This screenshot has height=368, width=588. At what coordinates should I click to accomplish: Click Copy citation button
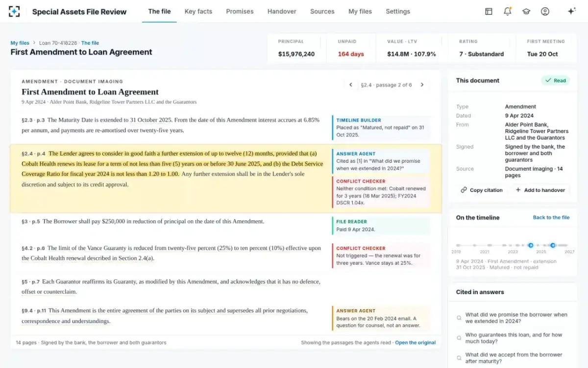point(482,190)
